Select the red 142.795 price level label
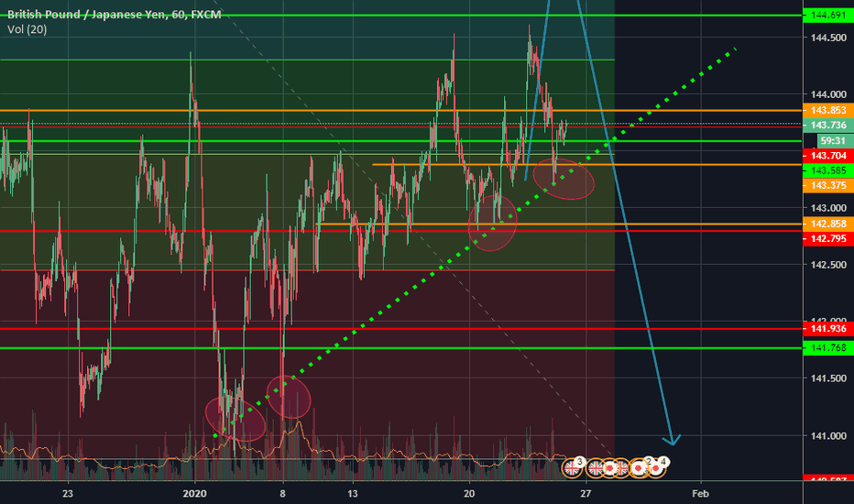854x504 pixels. (x=827, y=239)
